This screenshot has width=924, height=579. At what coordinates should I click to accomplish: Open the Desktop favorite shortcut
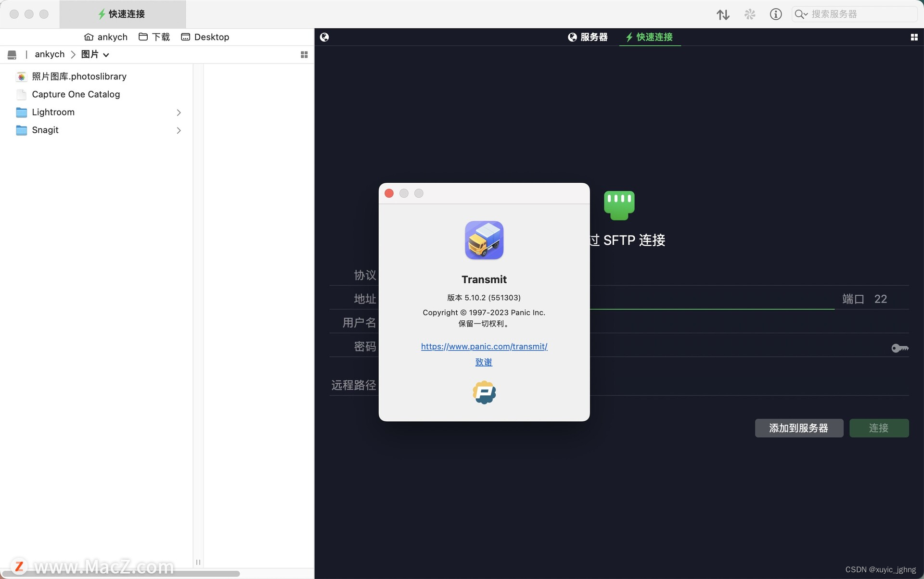[205, 37]
